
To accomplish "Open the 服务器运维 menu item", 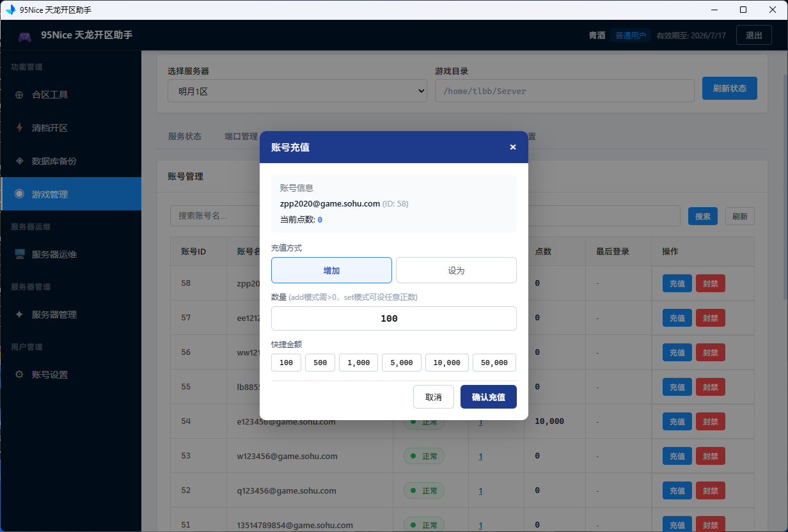I will [70, 254].
